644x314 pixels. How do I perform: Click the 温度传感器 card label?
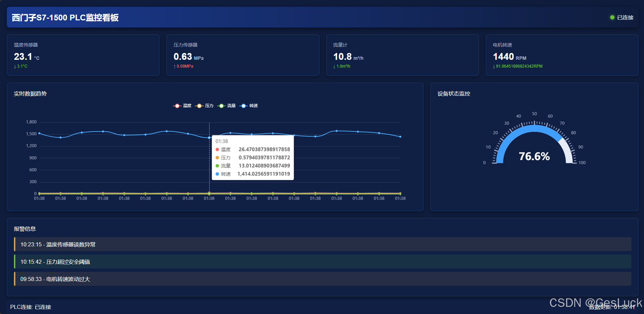click(x=26, y=45)
